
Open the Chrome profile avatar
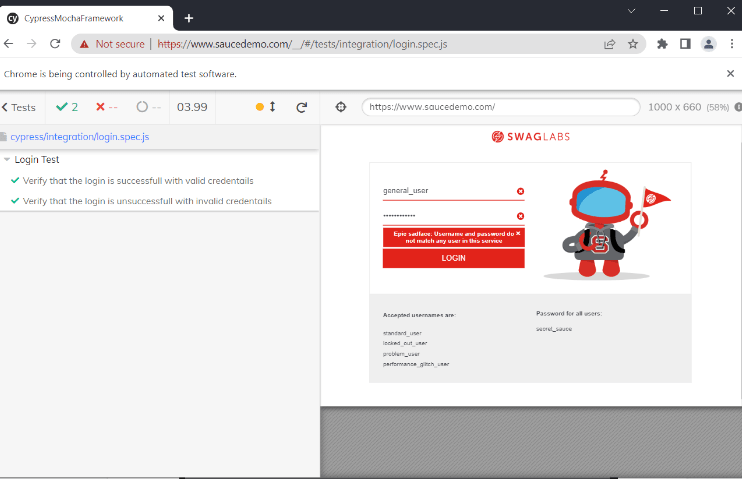point(708,44)
